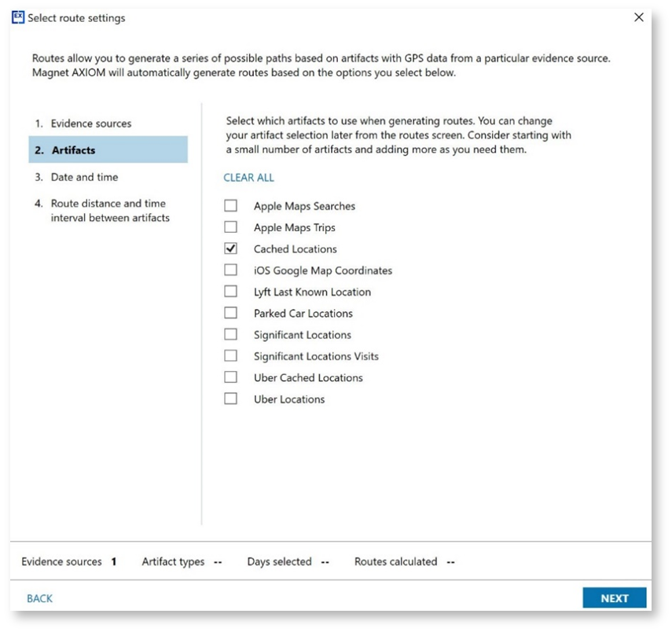Screen dimensions: 672x632
Task: Check the Uber Locations checkbox
Action: (230, 399)
